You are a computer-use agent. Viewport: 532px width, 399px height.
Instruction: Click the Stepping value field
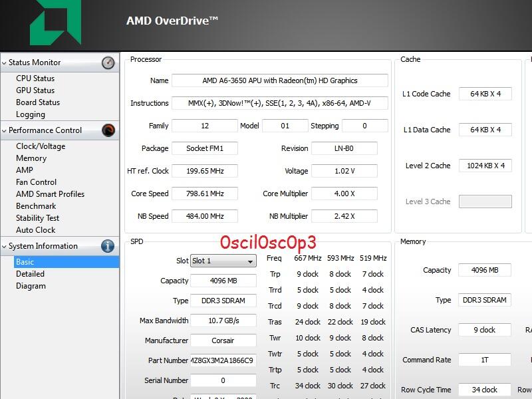(x=364, y=126)
